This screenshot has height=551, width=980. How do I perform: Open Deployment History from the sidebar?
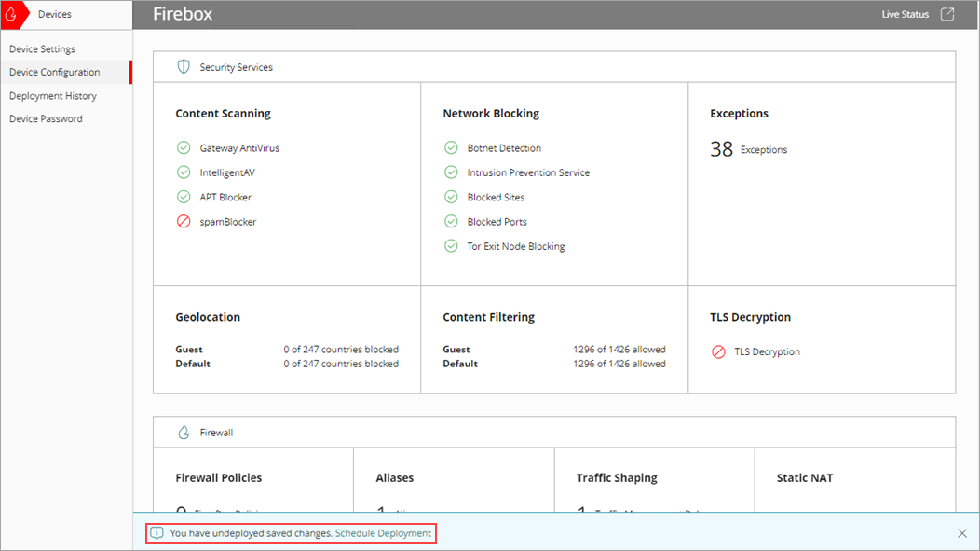coord(53,95)
